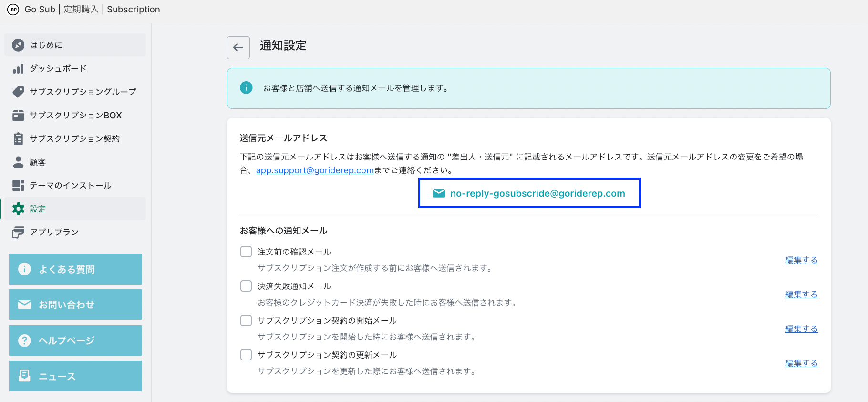Click the no-reply-gosubscride sender email address

click(x=537, y=193)
